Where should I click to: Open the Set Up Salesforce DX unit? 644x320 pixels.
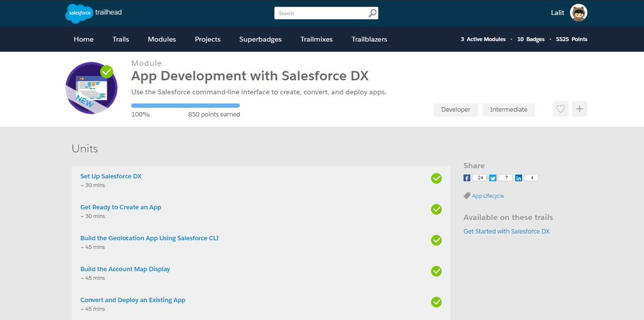[111, 176]
